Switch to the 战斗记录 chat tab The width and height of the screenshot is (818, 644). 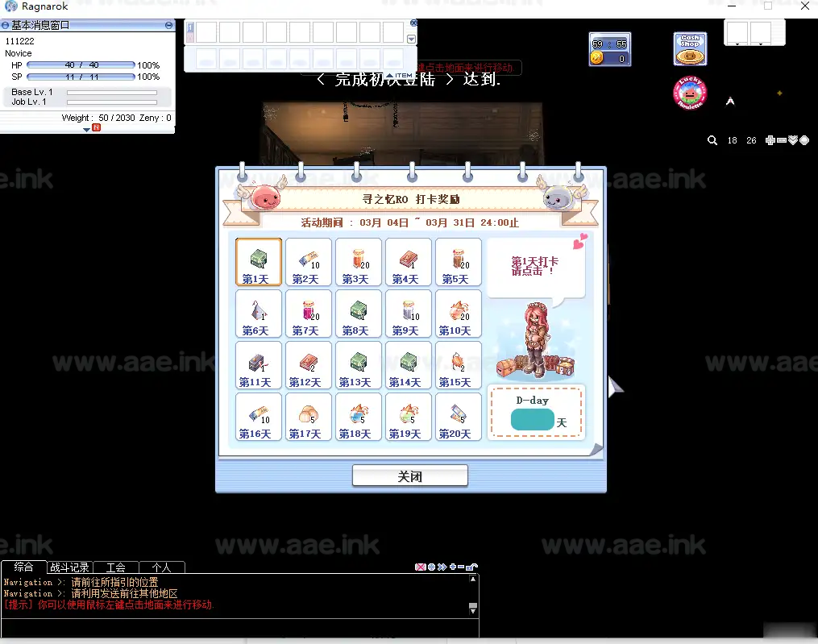tap(70, 567)
